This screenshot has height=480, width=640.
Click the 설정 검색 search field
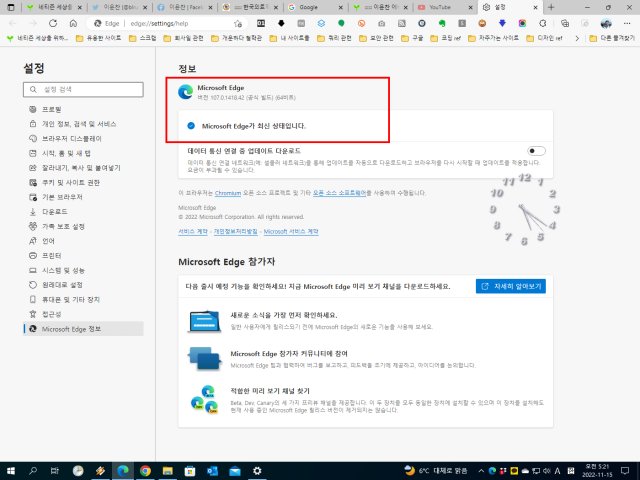83,89
